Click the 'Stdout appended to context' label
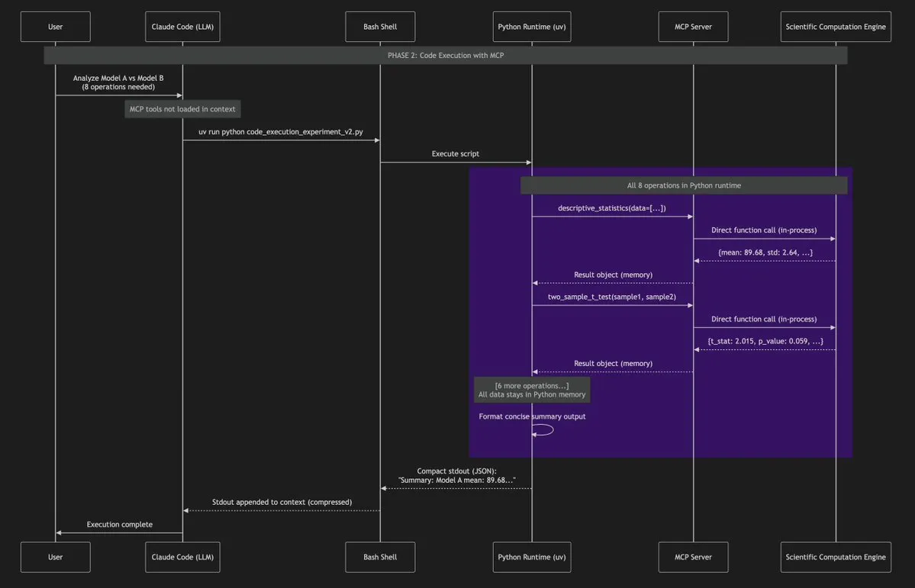 click(x=281, y=502)
